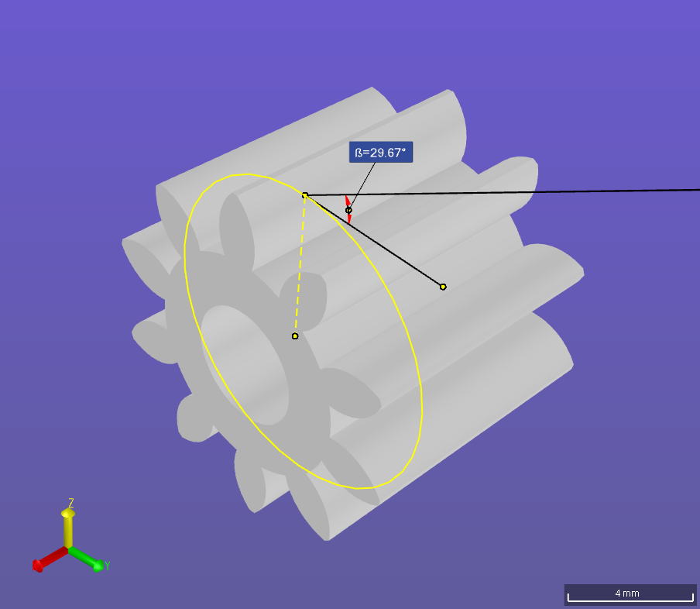The image size is (700, 609).
Task: Click the Y letter label of the triad
Action: tap(107, 566)
